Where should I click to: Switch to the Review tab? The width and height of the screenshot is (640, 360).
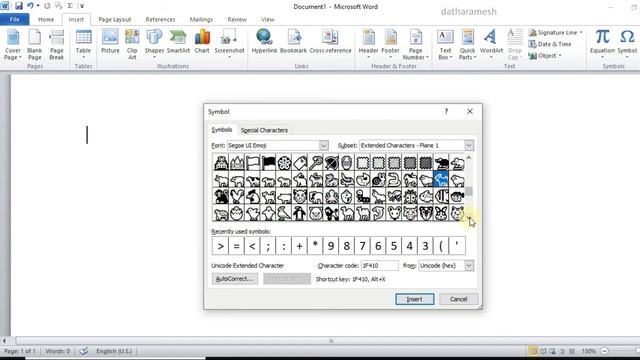[x=237, y=19]
